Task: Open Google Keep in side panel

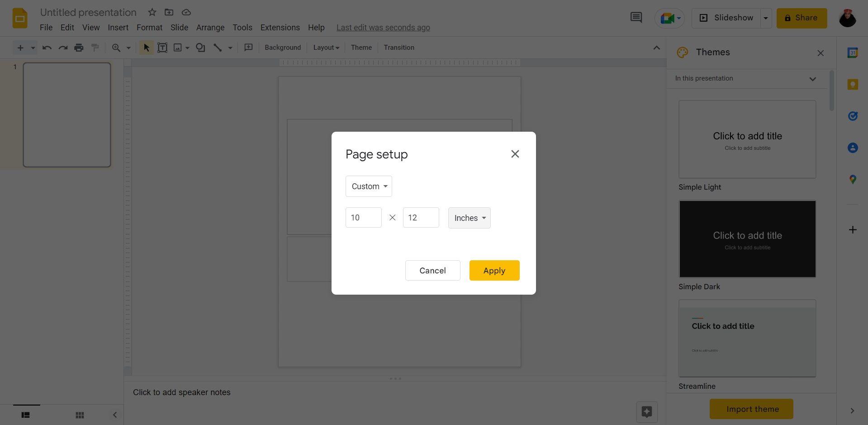Action: tap(853, 84)
